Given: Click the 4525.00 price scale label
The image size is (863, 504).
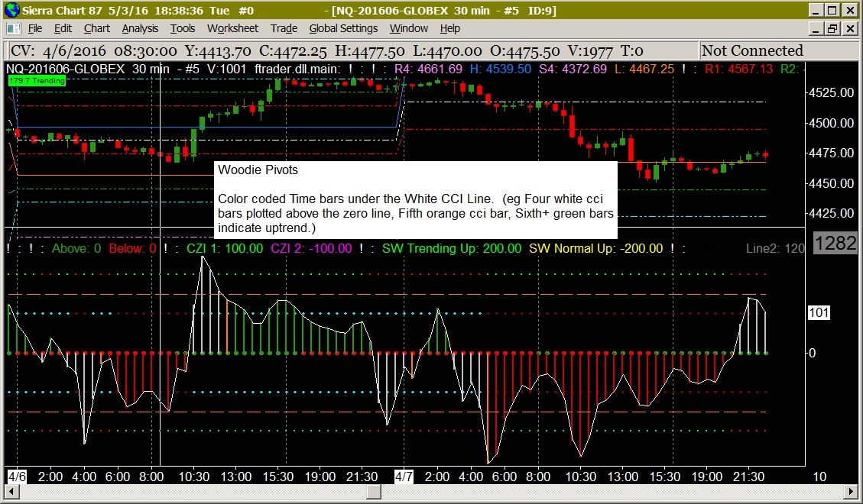Looking at the screenshot, I should [831, 93].
